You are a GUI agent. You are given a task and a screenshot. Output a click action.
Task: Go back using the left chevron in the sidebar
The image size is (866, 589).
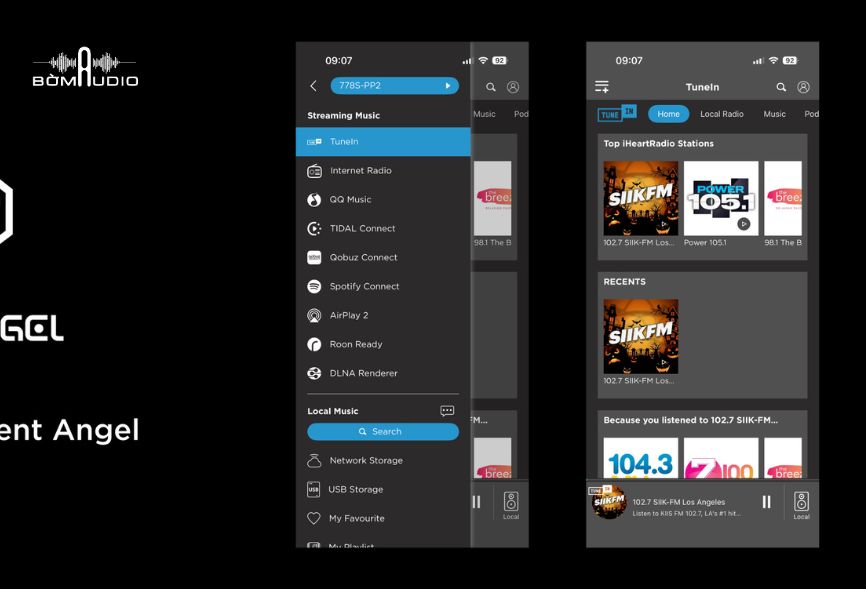(x=314, y=86)
